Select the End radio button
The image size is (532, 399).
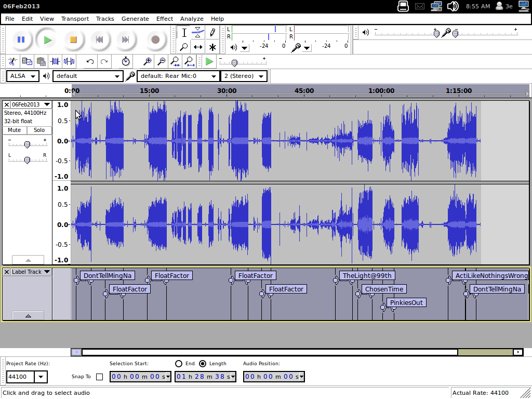[179, 364]
